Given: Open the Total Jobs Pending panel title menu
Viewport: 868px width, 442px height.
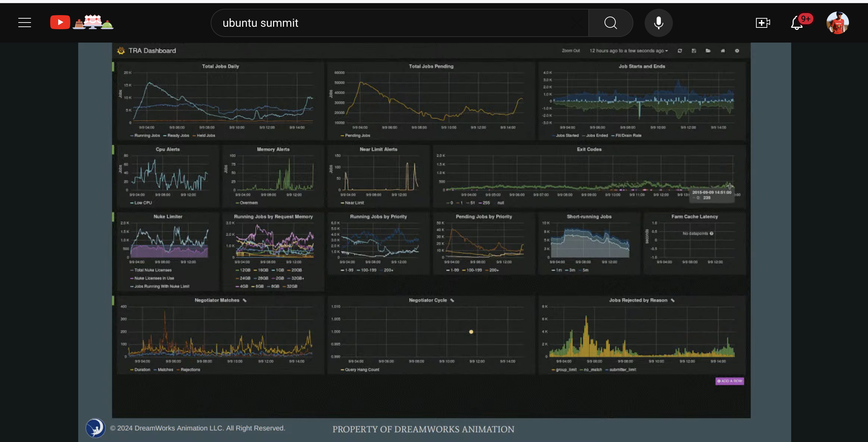Looking at the screenshot, I should click(x=431, y=66).
